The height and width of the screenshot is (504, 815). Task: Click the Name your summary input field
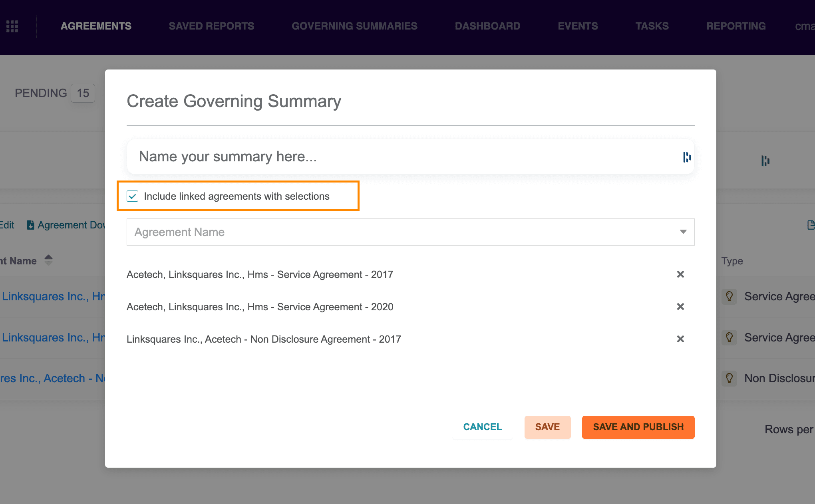410,157
